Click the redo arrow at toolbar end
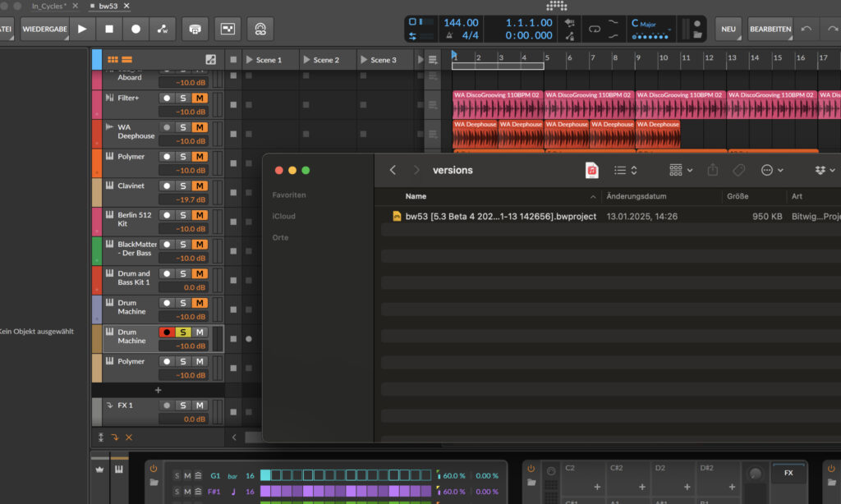Screen dimensions: 841x504 pyautogui.click(x=833, y=29)
